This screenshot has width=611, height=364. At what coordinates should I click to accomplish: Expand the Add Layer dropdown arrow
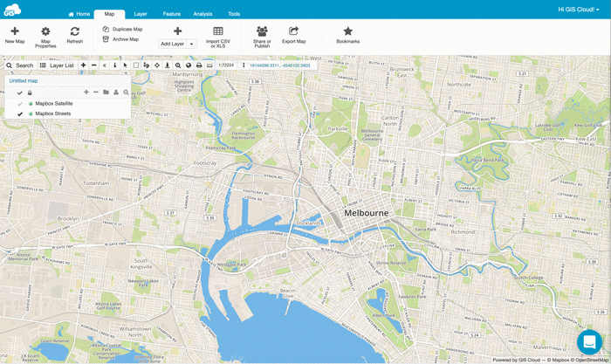coord(192,44)
